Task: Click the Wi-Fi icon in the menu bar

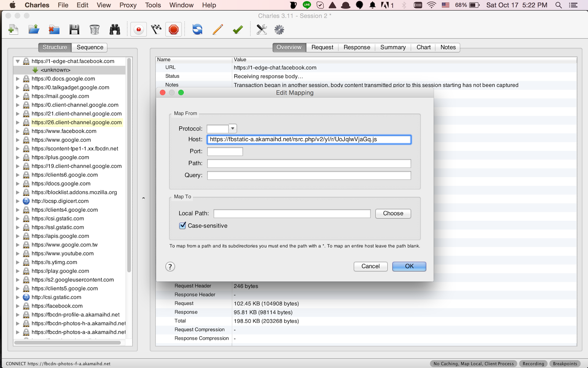Action: point(432,5)
